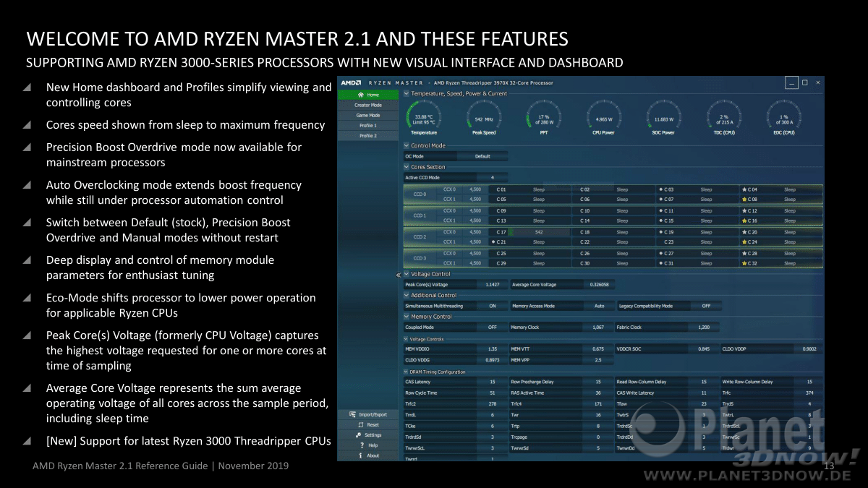Click the C 17 speed bar showing 542

click(x=539, y=232)
